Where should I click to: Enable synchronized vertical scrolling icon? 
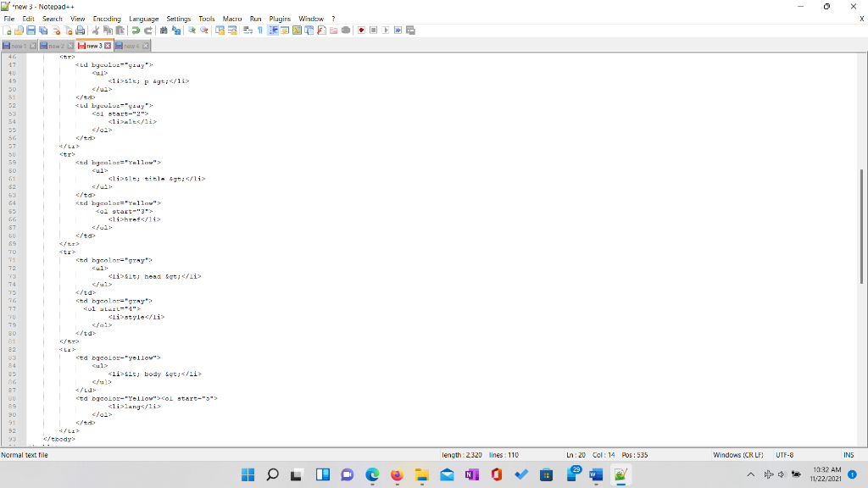coord(220,30)
